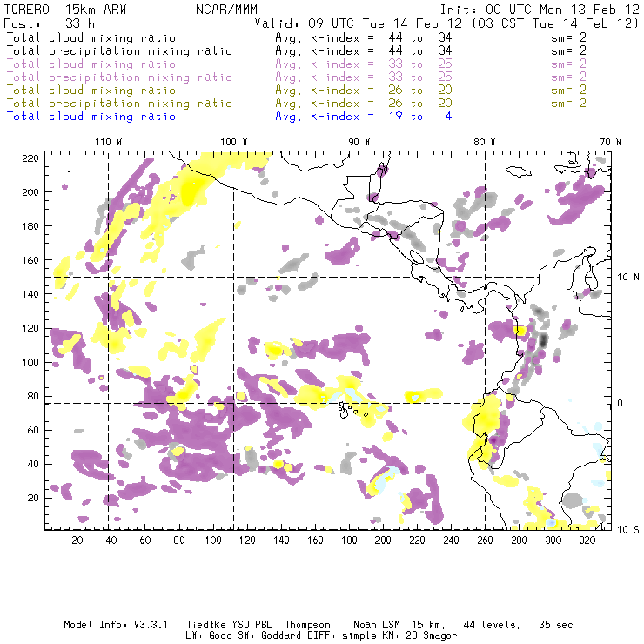Select "40" on the vertical grid axis
Image resolution: width=644 pixels, height=644 pixels.
click(33, 464)
